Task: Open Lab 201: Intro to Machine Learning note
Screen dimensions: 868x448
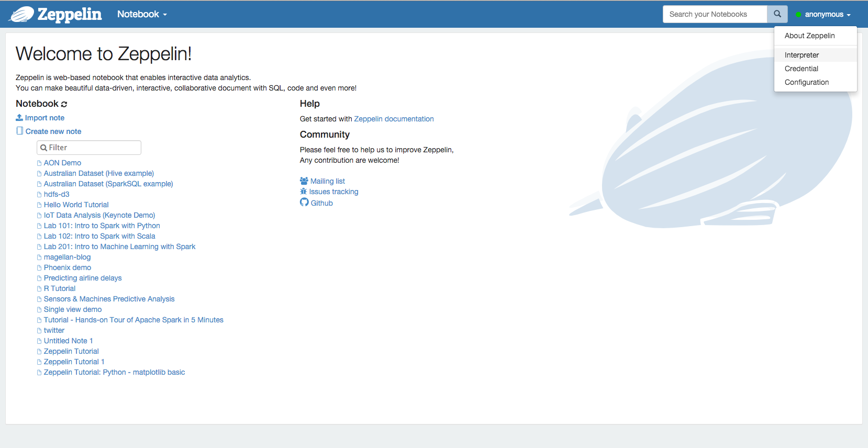Action: click(x=119, y=247)
